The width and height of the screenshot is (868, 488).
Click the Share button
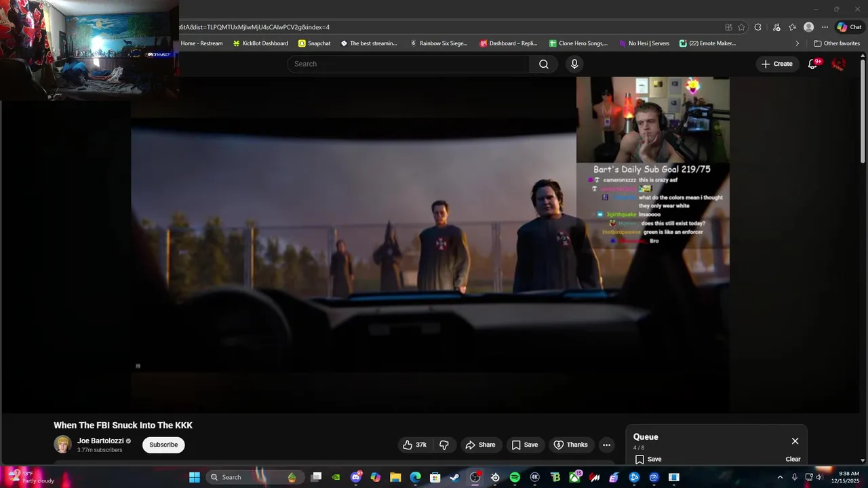(480, 445)
